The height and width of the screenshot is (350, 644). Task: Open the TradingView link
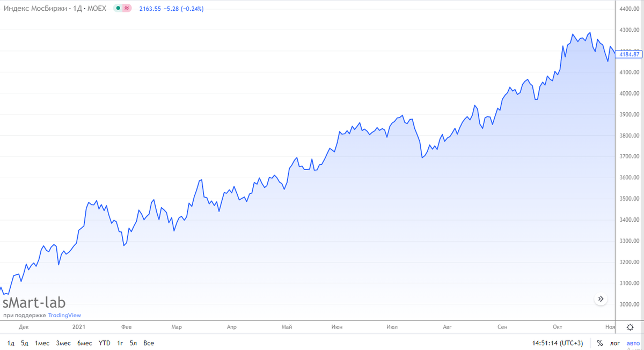tap(64, 316)
